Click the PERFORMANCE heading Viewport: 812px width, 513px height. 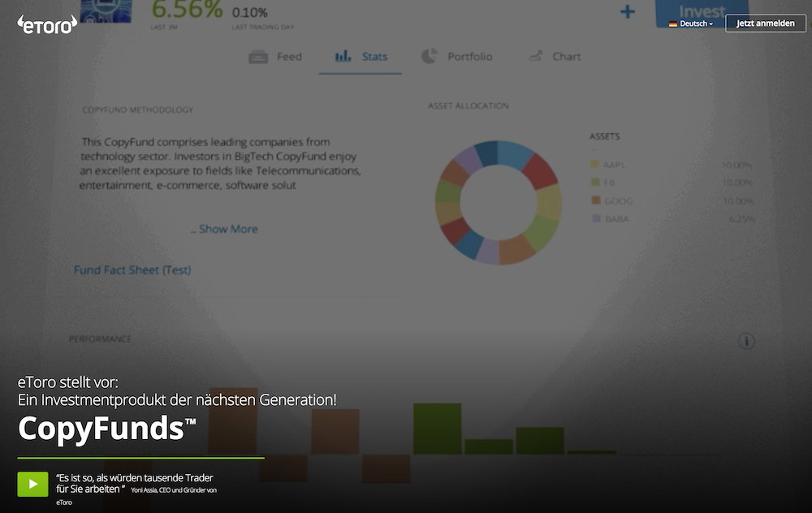(x=100, y=339)
